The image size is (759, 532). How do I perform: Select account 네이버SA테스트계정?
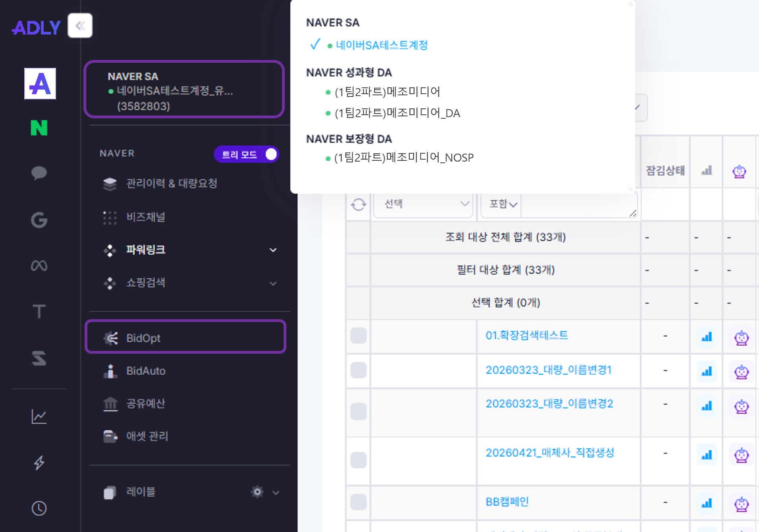tap(382, 45)
